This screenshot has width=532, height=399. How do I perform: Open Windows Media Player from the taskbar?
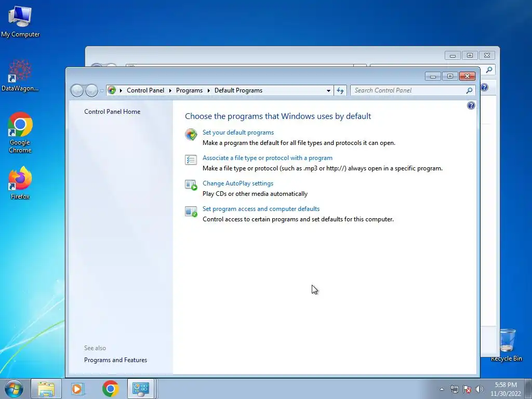(x=78, y=389)
